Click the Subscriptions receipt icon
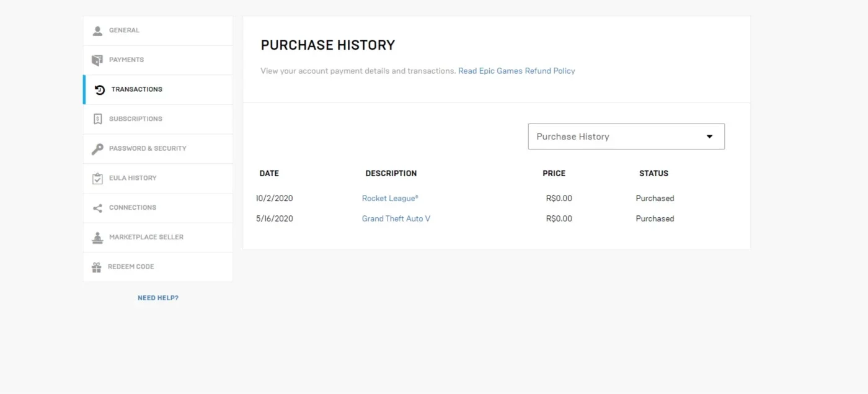Image resolution: width=868 pixels, height=394 pixels. click(x=97, y=119)
